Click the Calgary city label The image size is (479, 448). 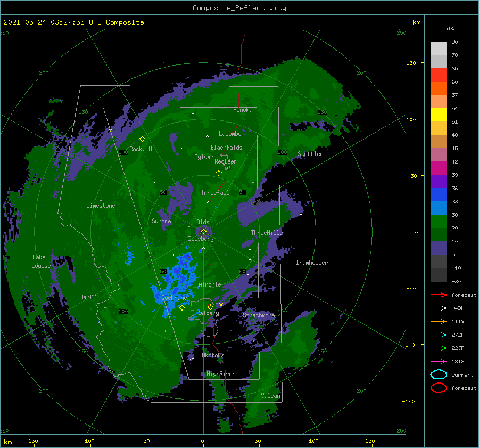pos(208,313)
